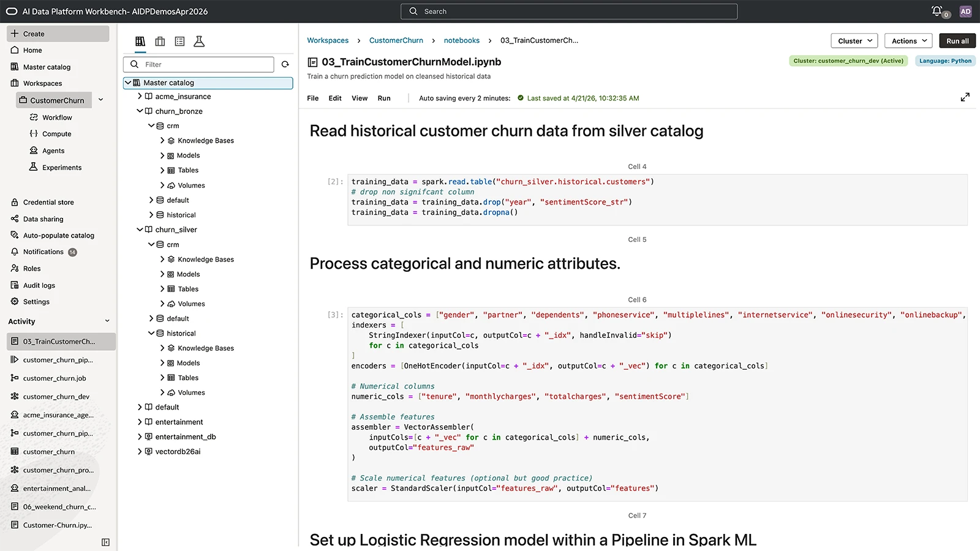The height and width of the screenshot is (551, 980).
Task: Open the AD user avatar menu
Action: [965, 11]
